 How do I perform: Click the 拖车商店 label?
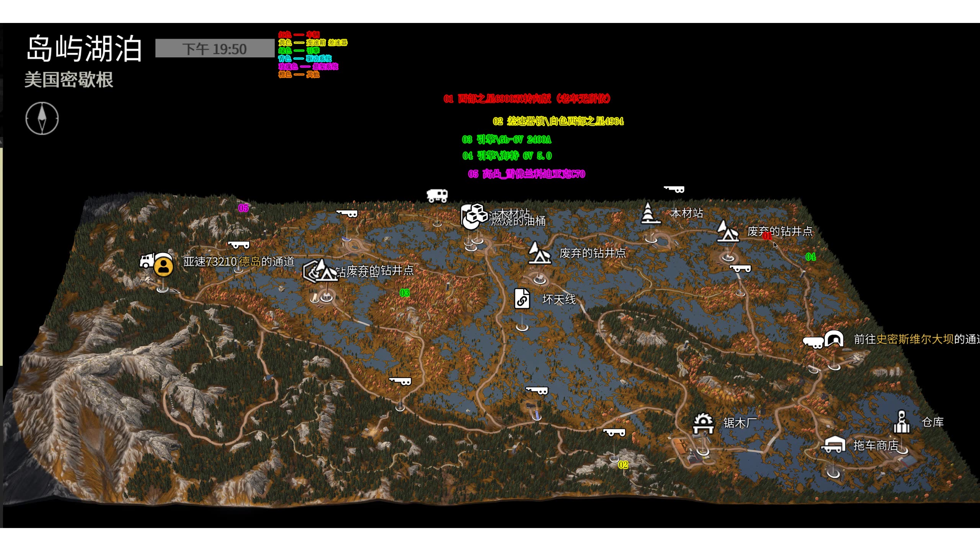coord(876,445)
